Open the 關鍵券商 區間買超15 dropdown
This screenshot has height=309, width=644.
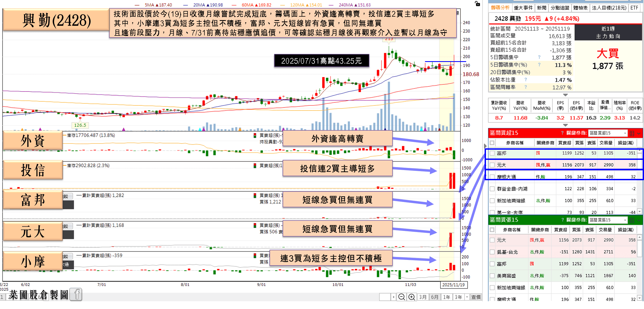625,133
